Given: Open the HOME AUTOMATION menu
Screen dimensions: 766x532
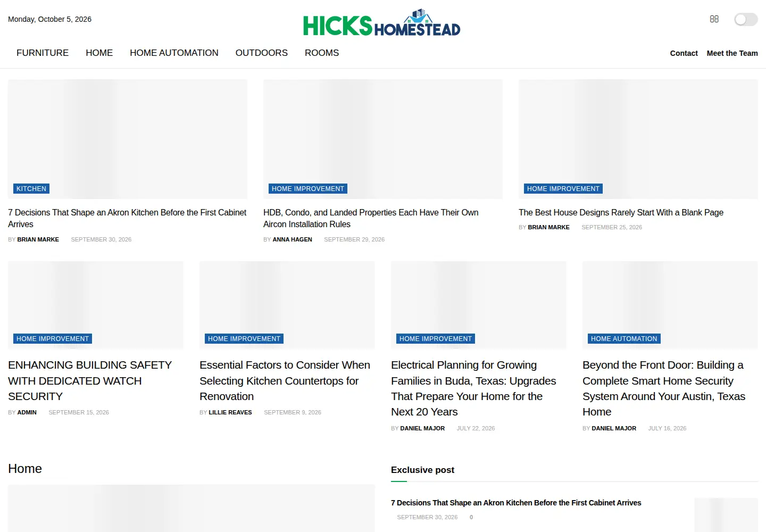Looking at the screenshot, I should tap(174, 53).
